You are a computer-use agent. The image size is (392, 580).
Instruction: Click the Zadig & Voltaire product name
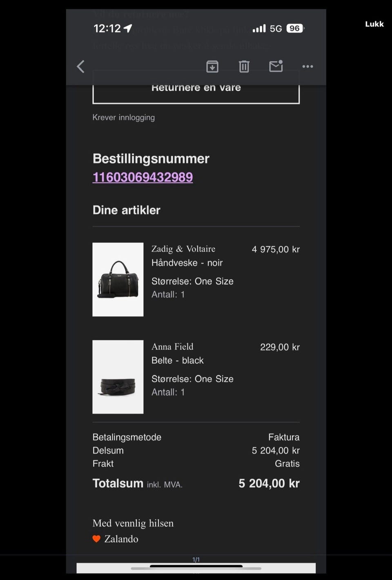pos(183,249)
